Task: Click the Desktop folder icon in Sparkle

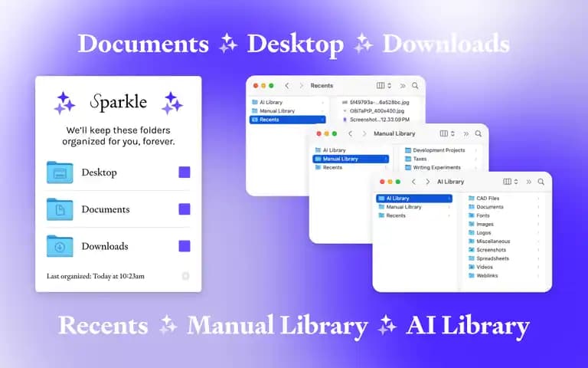Action: 60,172
